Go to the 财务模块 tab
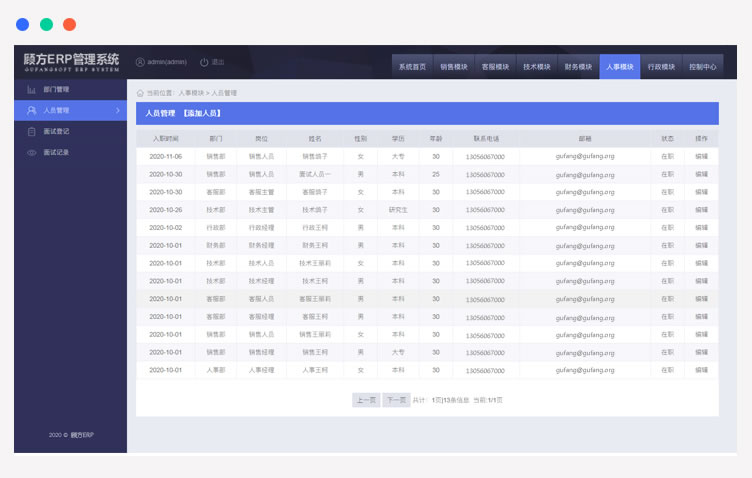The height and width of the screenshot is (478, 752). pos(578,67)
